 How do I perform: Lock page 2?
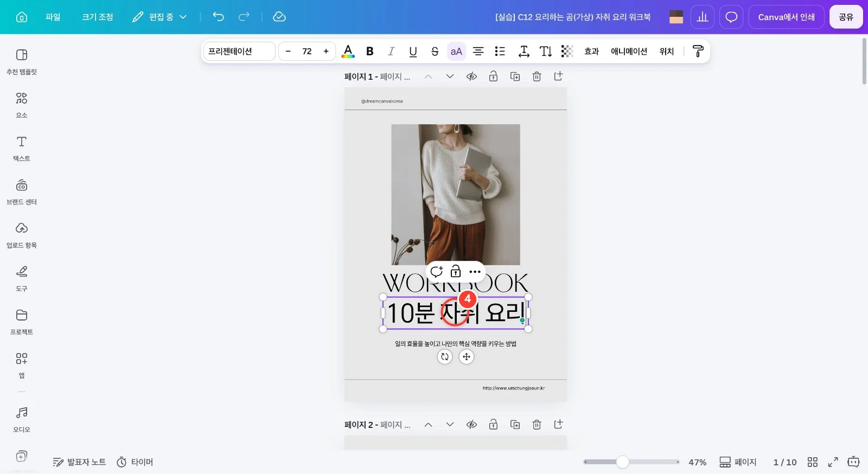[493, 425]
